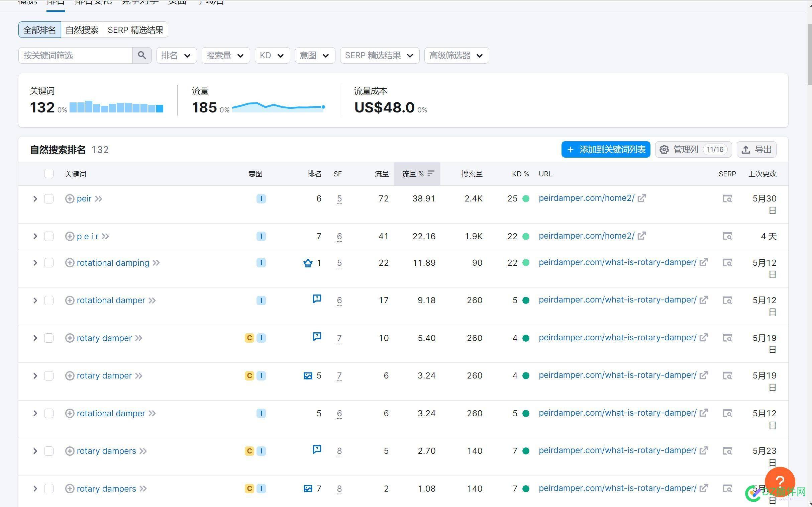This screenshot has height=507, width=812.
Task: Sort by 流量 column header
Action: [381, 174]
